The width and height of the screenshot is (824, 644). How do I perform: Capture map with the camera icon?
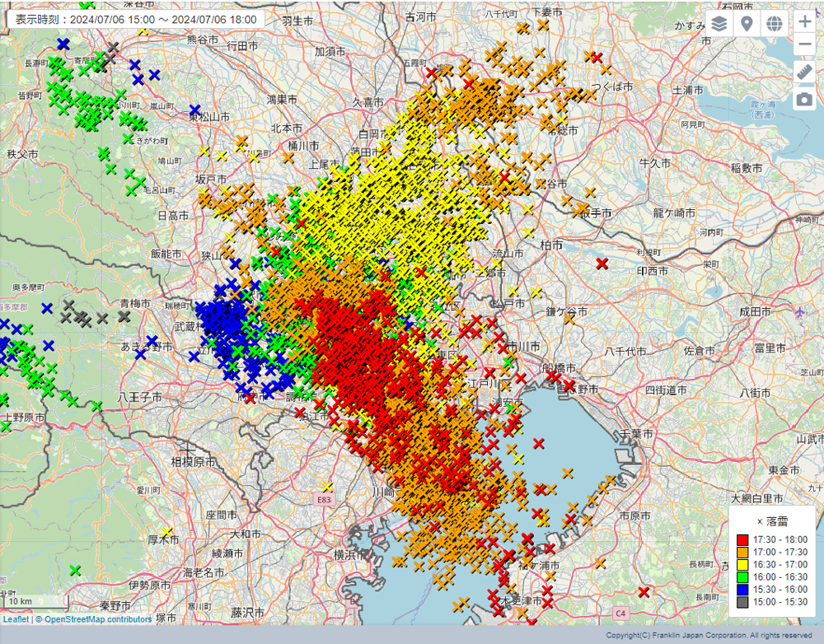[805, 100]
